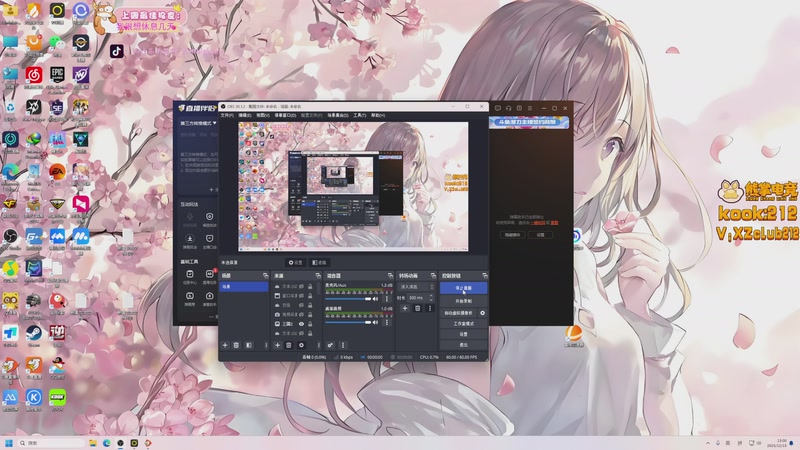This screenshot has width=800, height=450.
Task: Mute the Mic/Aux channel speaker icon
Action: (x=376, y=299)
